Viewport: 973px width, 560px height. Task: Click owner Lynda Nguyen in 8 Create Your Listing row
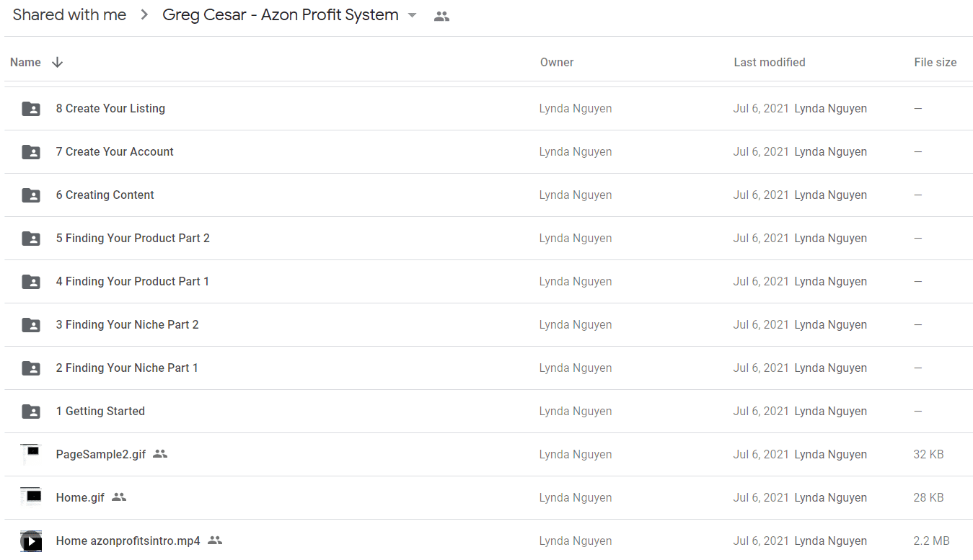coord(576,108)
